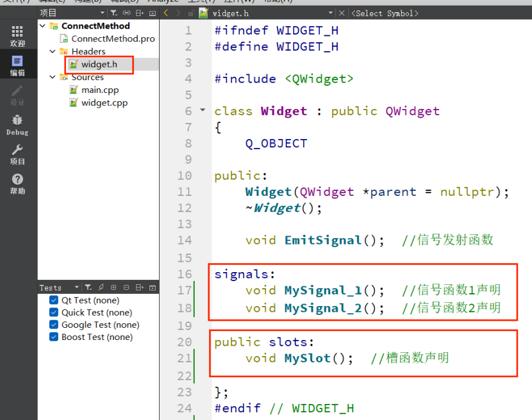
Task: Click the Q_OBJECT macro on line 8
Action: tap(276, 143)
